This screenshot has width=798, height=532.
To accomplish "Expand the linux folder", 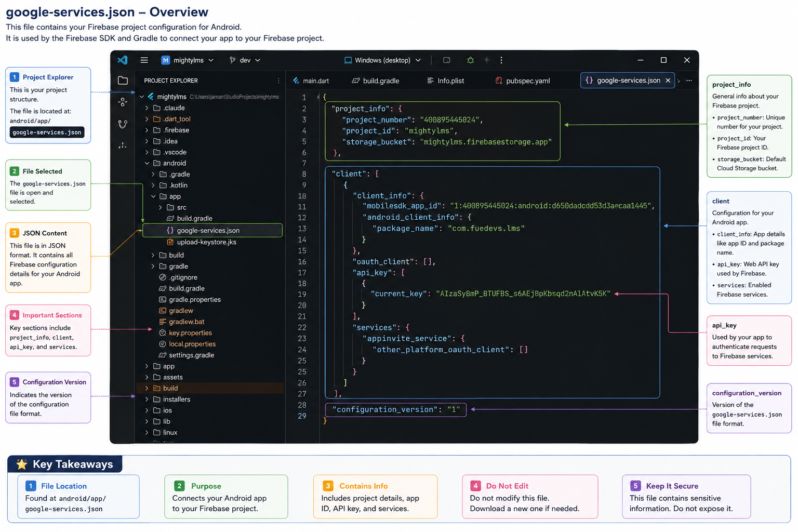I will 147,433.
